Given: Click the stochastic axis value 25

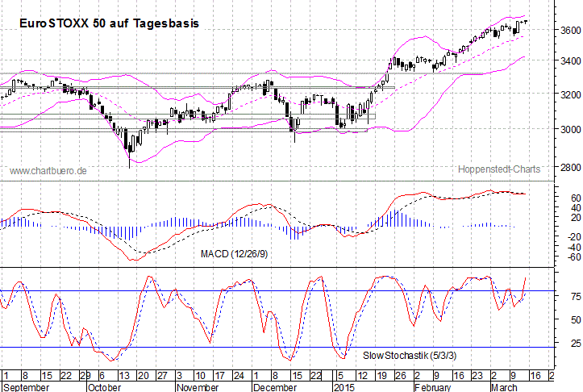Looking at the screenshot, I should click(576, 343).
